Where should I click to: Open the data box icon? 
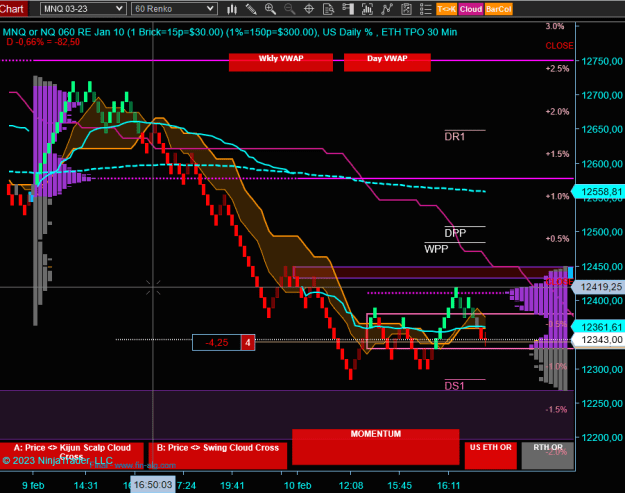coord(328,9)
